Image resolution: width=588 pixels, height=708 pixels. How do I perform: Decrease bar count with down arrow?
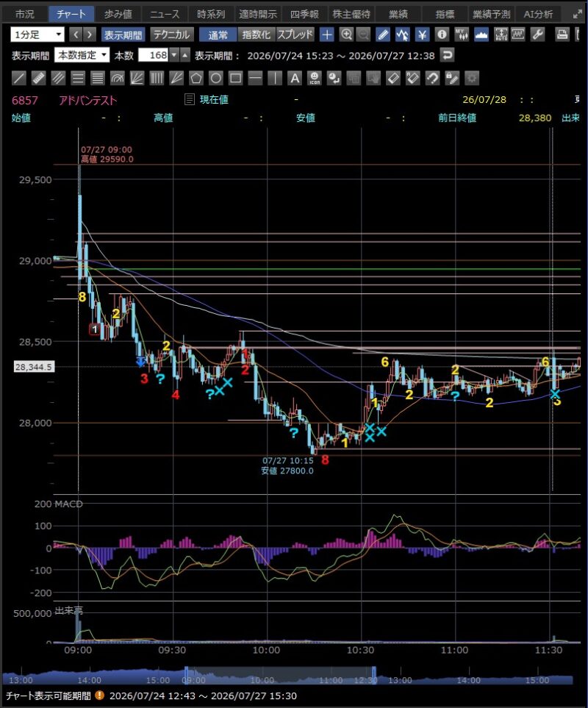[x=174, y=56]
